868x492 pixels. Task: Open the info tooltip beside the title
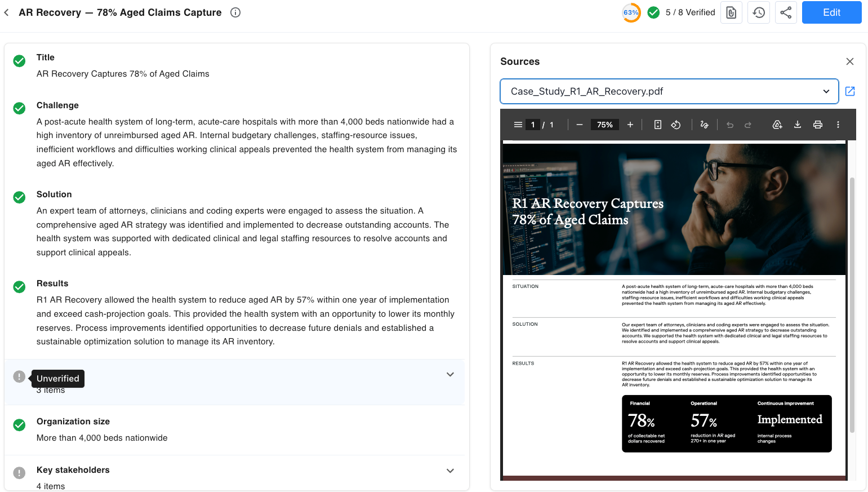235,12
